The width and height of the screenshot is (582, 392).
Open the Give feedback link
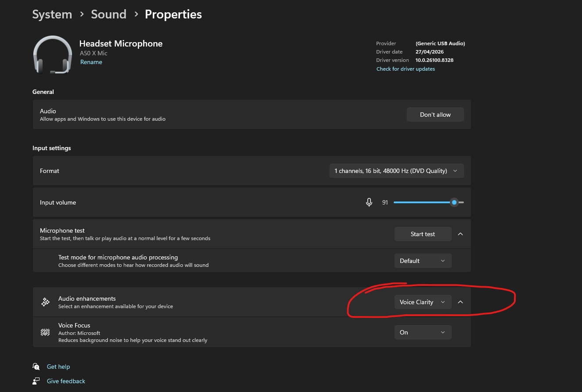point(66,381)
